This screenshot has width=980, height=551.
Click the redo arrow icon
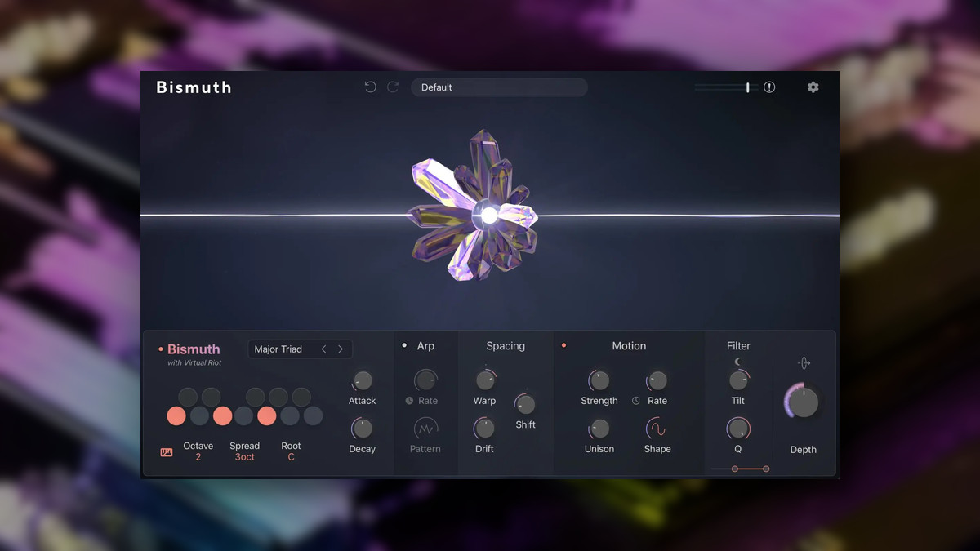[x=393, y=87]
